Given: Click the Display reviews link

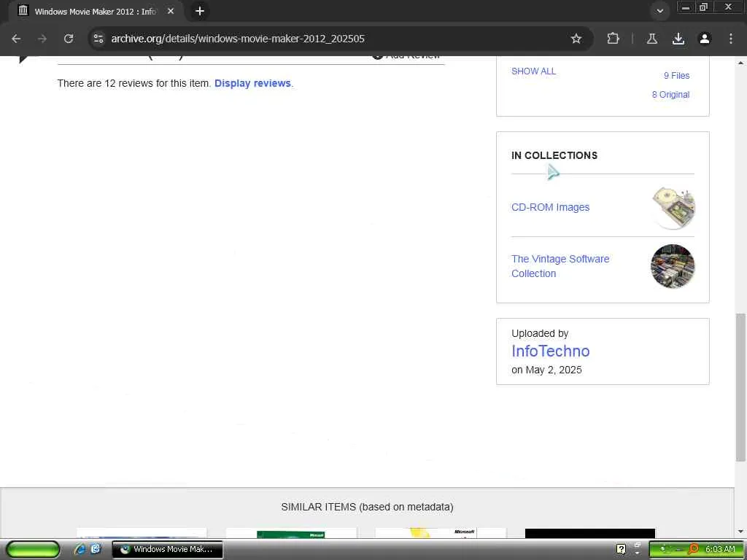Looking at the screenshot, I should (252, 83).
